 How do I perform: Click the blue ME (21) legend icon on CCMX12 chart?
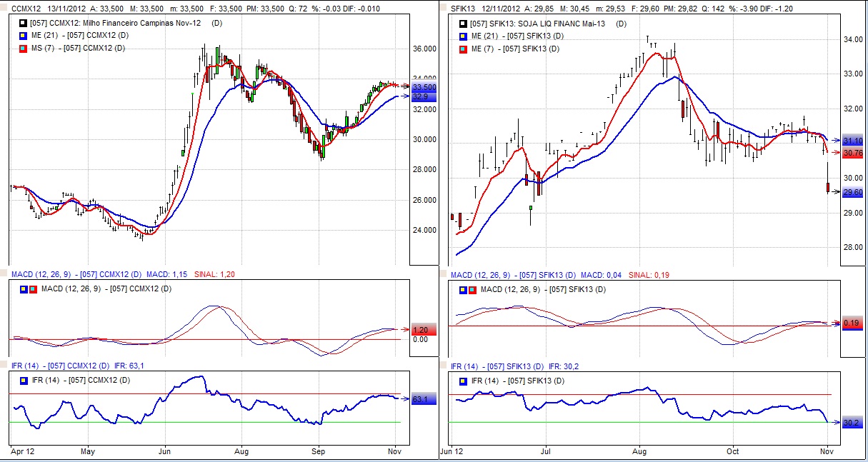point(24,36)
